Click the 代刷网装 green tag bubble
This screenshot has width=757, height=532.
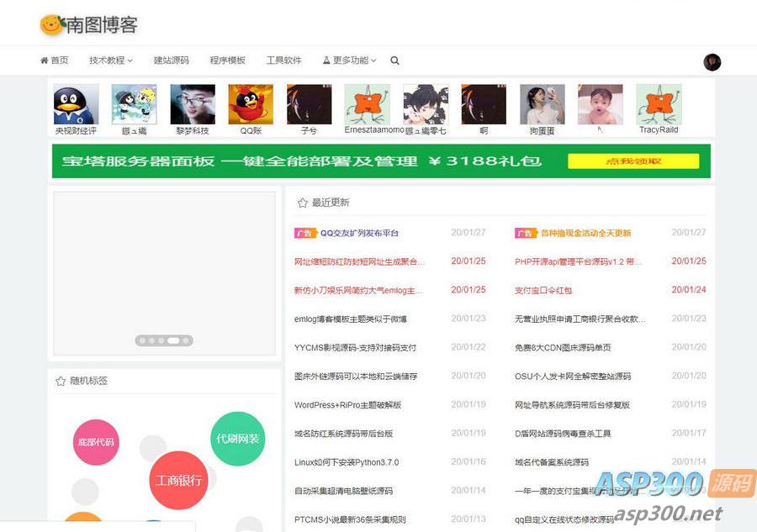point(237,439)
